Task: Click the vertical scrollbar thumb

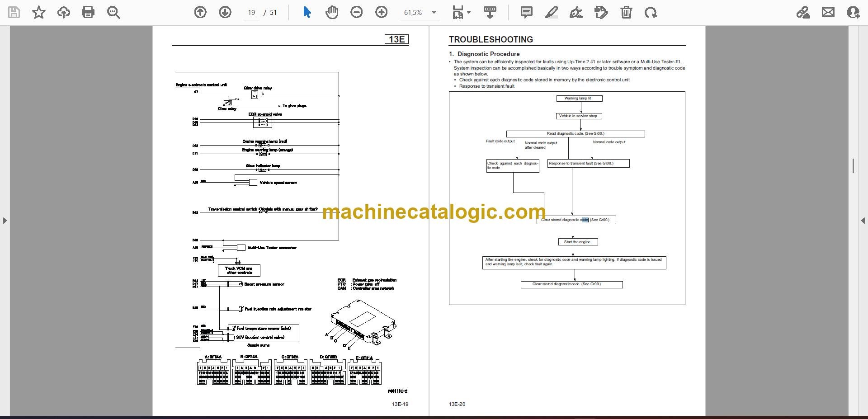Action: pyautogui.click(x=853, y=166)
